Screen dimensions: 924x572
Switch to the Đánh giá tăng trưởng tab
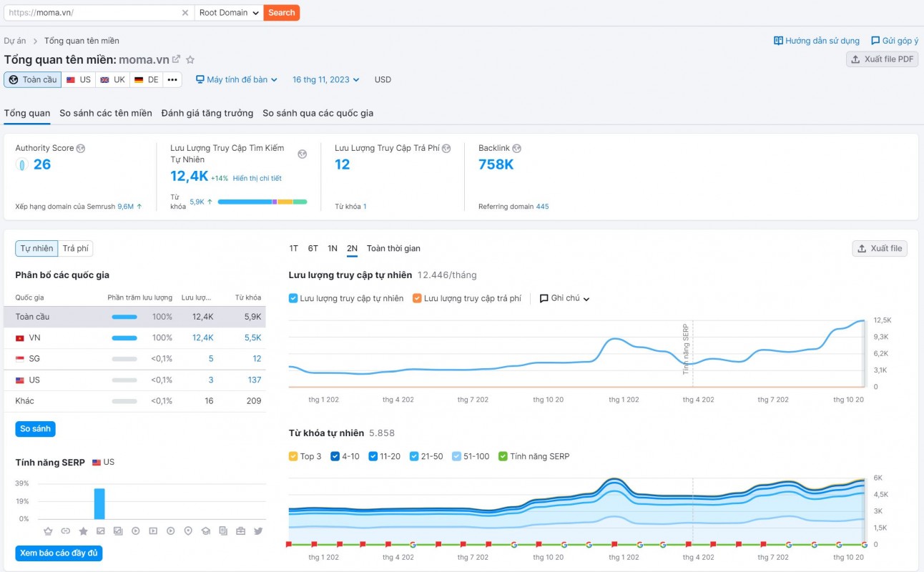pos(207,113)
